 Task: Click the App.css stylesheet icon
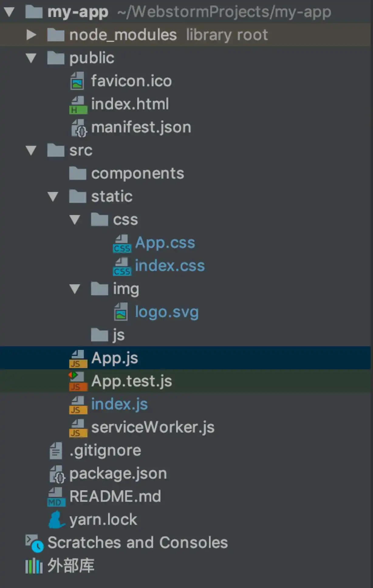[x=122, y=244]
